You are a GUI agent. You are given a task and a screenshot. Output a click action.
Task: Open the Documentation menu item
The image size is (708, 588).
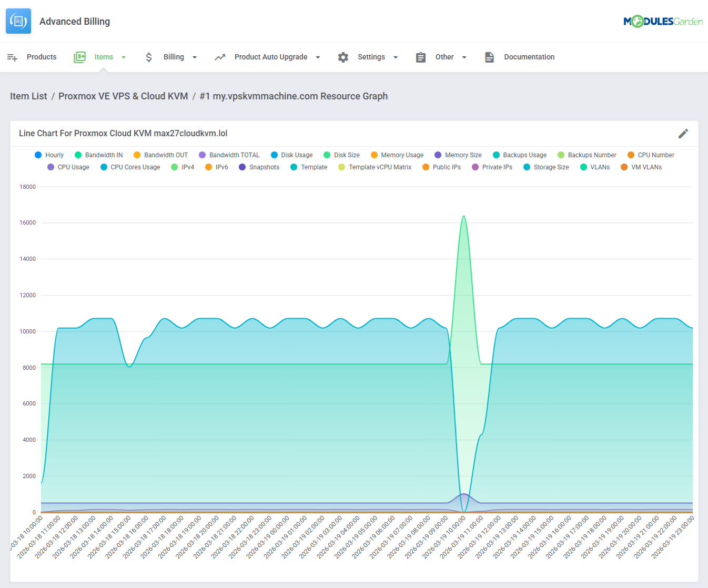coord(529,57)
